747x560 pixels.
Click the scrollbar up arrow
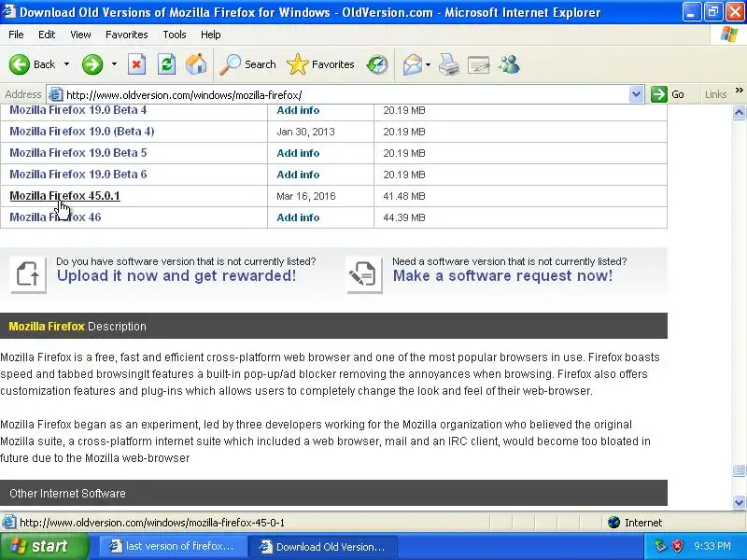pos(739,112)
